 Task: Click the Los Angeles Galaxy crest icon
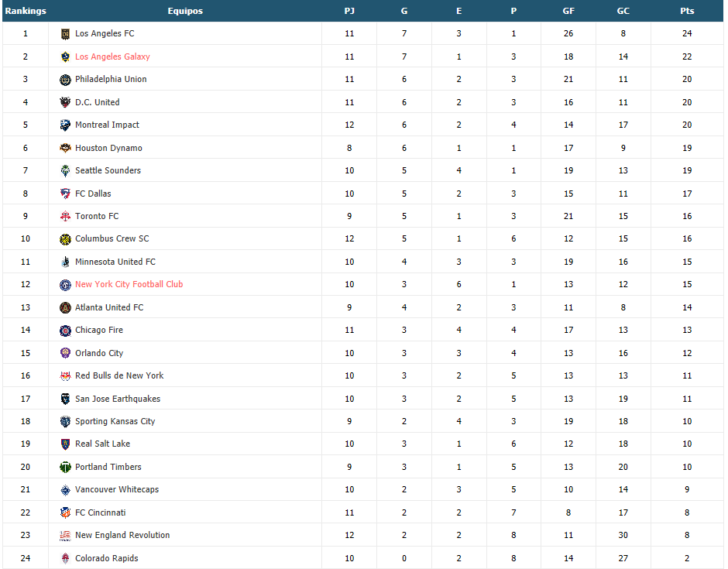66,57
